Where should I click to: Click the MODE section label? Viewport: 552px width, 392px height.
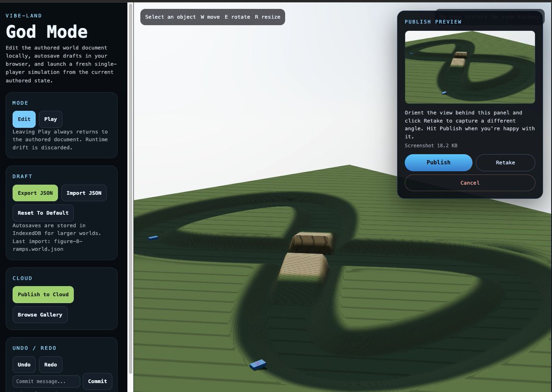click(20, 103)
